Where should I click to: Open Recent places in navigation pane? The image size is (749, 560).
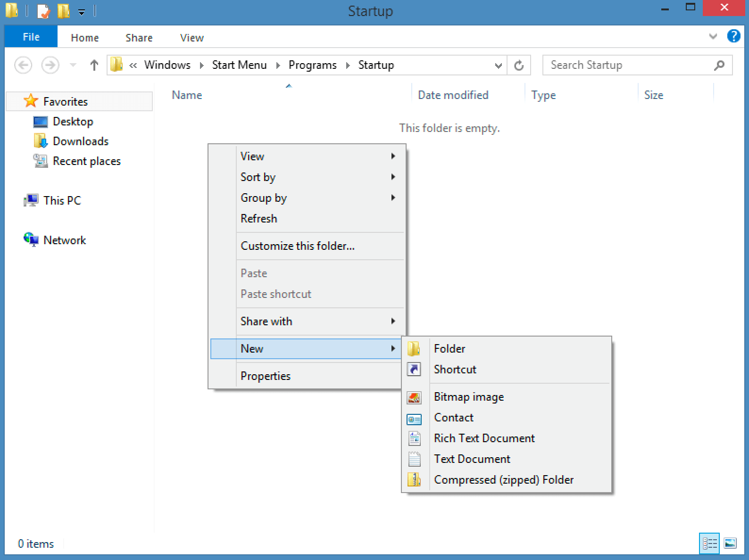click(x=87, y=161)
